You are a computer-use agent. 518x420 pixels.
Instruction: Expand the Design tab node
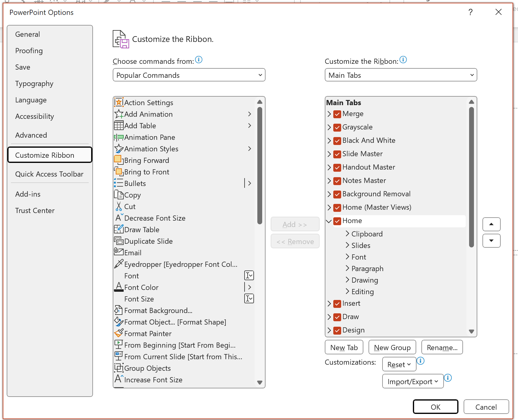tap(329, 330)
